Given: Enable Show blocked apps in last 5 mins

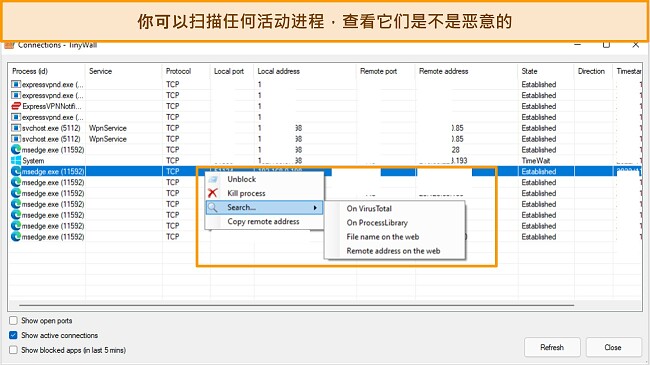Looking at the screenshot, I should [13, 350].
